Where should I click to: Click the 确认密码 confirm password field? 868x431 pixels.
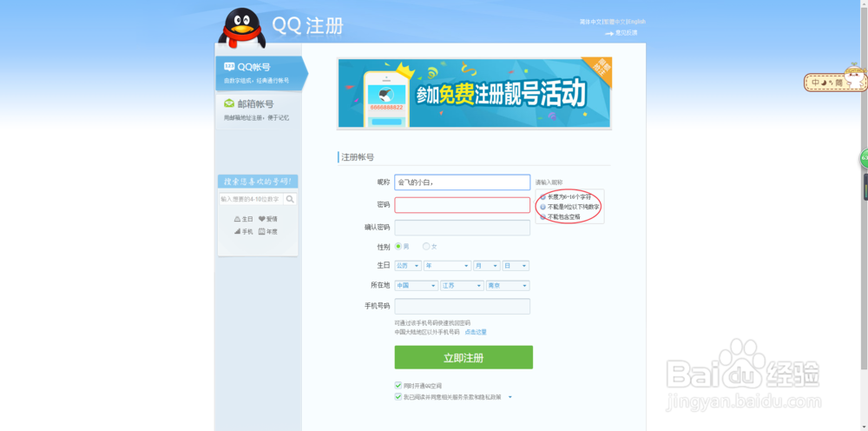(x=463, y=228)
